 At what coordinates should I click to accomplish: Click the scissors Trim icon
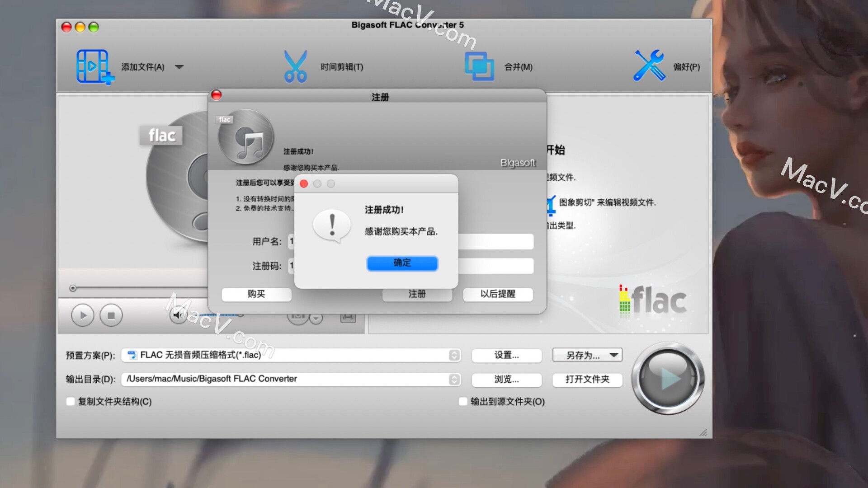[x=295, y=66]
